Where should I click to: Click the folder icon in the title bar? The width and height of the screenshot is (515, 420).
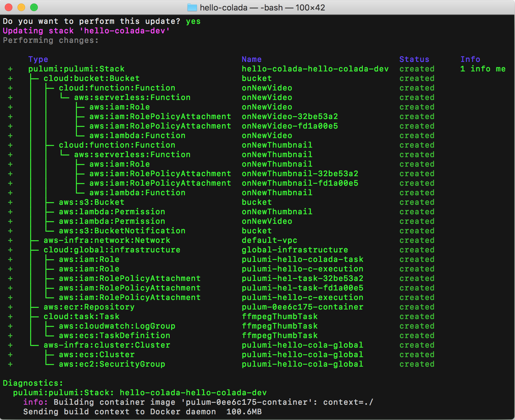point(193,8)
